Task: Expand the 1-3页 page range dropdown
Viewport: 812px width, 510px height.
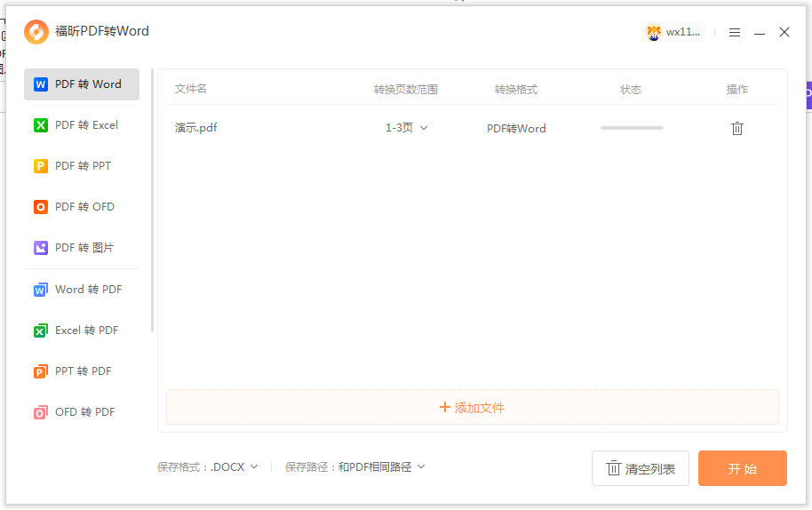Action: (407, 128)
